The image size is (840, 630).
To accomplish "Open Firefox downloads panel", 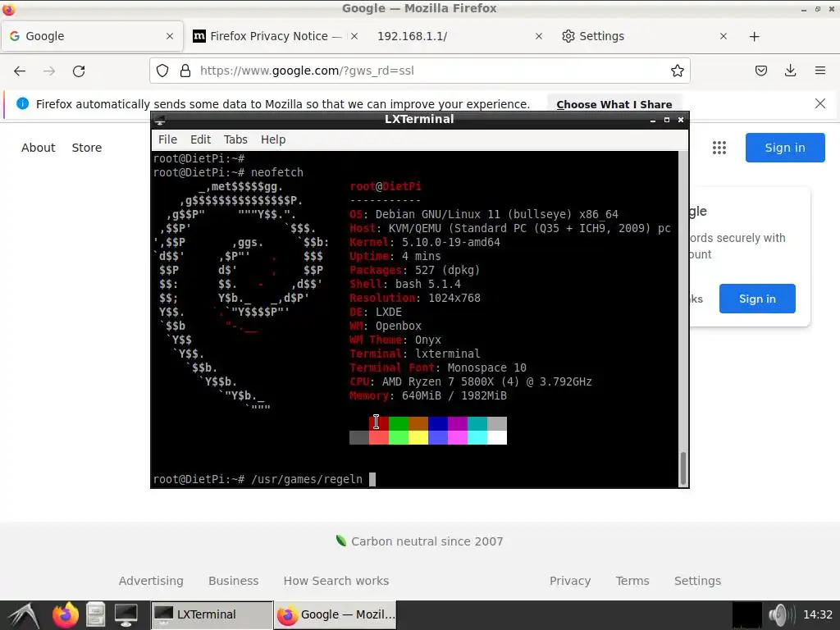I will [790, 71].
